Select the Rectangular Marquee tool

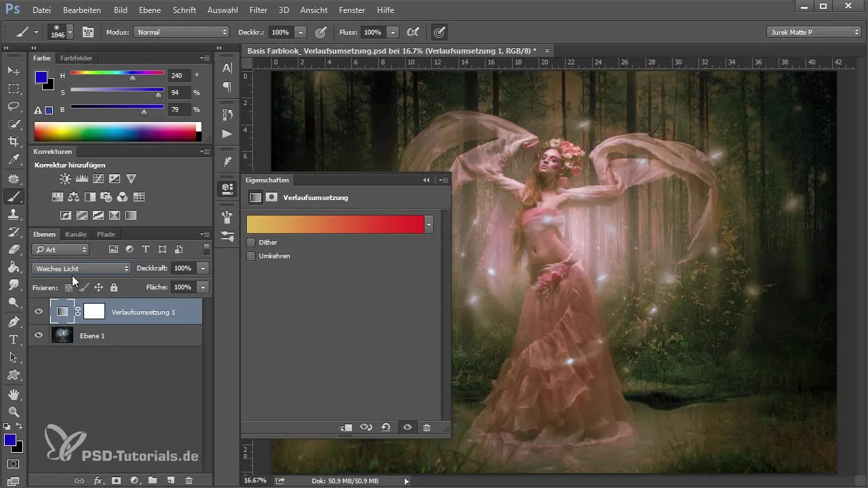14,88
